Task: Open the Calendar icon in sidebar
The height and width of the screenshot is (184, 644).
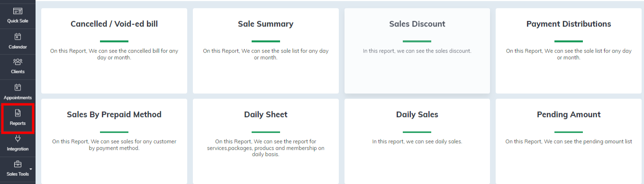Action: 18,37
